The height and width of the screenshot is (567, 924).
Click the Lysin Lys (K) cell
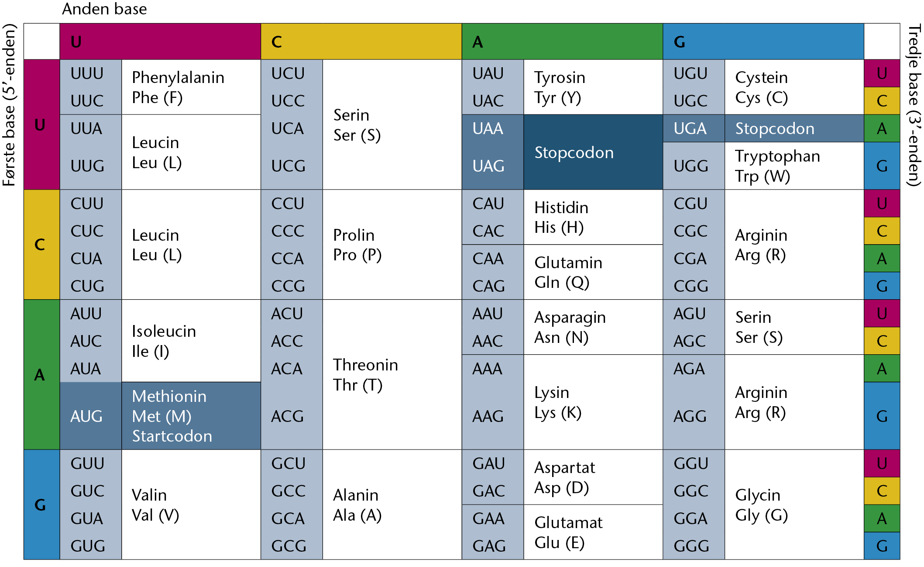pos(593,402)
